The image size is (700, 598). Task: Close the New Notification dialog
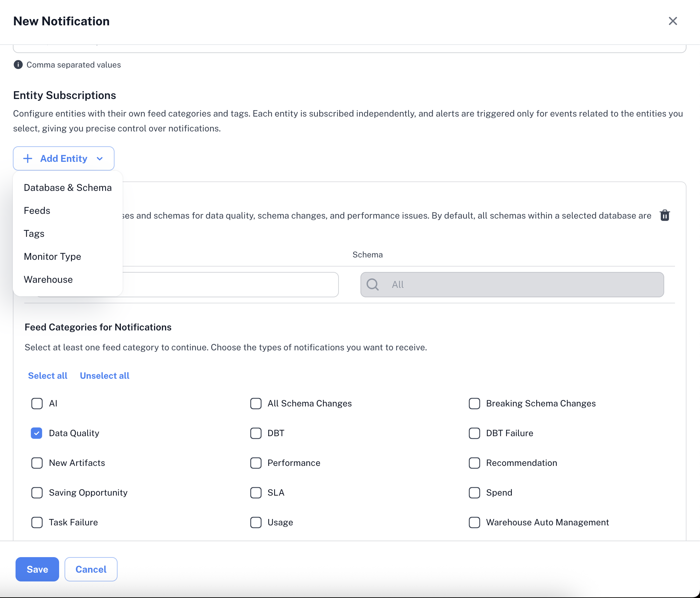[673, 21]
